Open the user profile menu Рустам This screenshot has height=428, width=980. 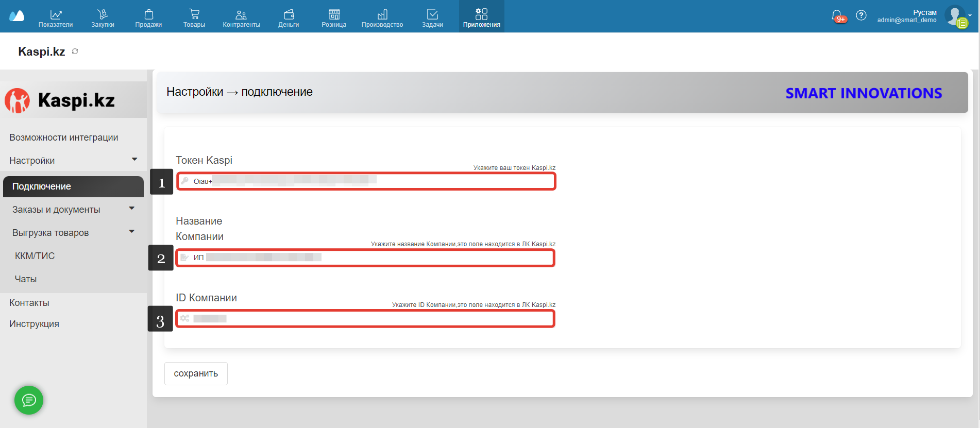(924, 16)
